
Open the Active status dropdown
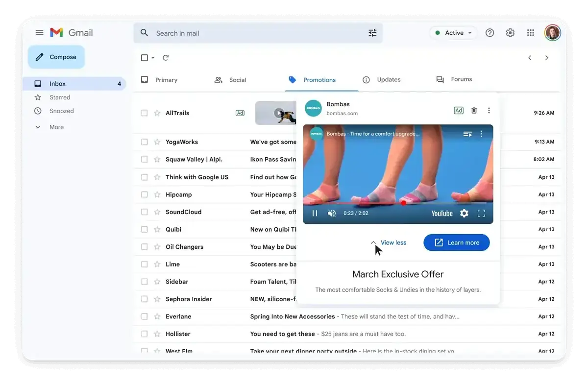[453, 33]
